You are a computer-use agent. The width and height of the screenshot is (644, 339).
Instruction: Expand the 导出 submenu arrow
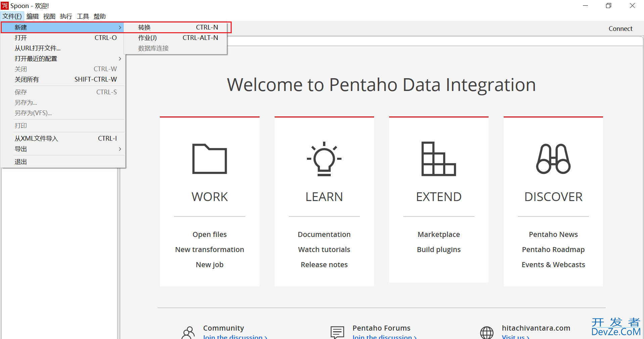[x=120, y=149]
